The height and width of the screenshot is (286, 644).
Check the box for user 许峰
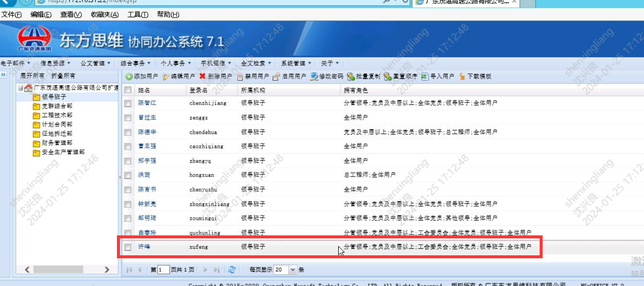128,247
